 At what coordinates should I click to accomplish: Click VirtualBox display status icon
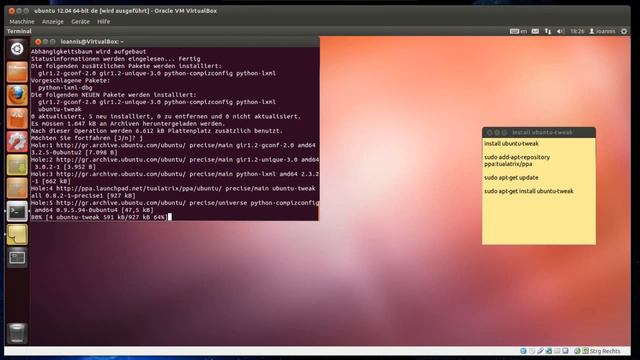(x=565, y=351)
